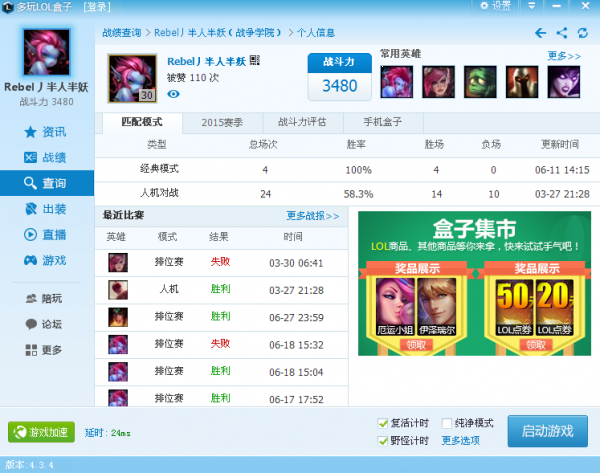Open 更多战报>> match reports link
This screenshot has height=473, width=600.
(313, 216)
